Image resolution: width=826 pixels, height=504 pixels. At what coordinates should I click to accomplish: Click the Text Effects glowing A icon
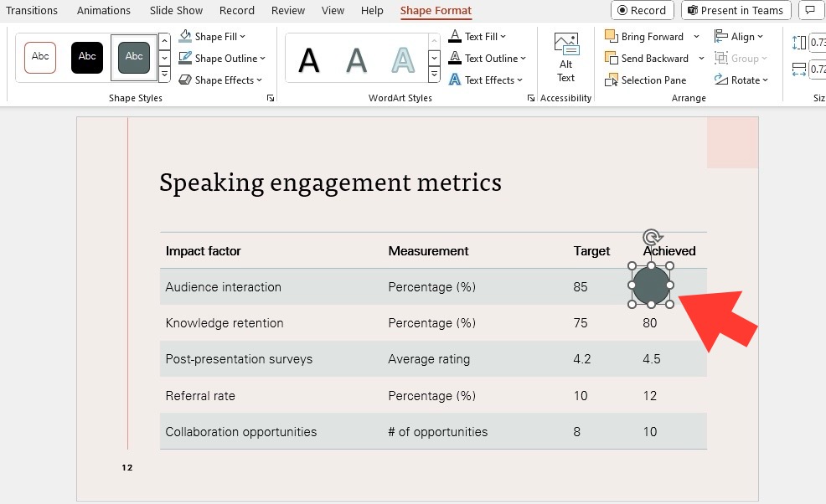tap(455, 80)
